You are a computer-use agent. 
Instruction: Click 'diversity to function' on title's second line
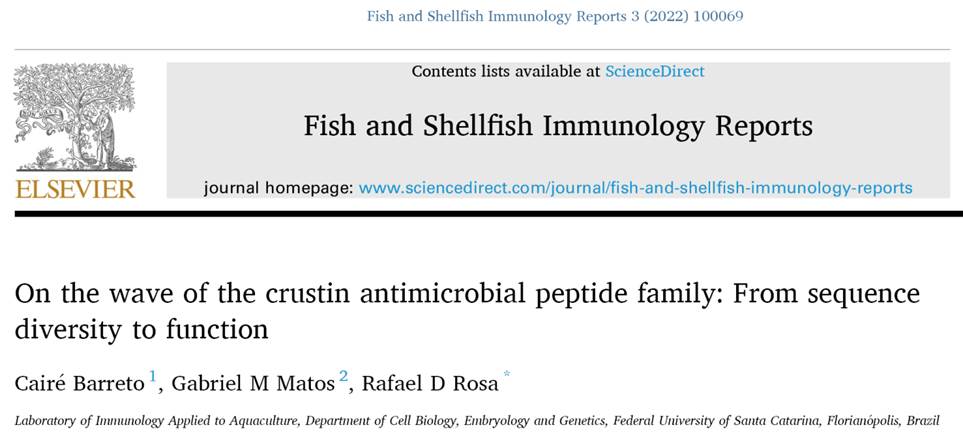click(141, 330)
